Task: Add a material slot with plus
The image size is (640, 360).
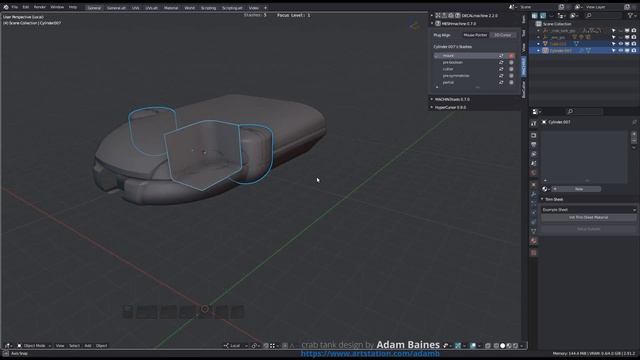Action: click(x=634, y=134)
